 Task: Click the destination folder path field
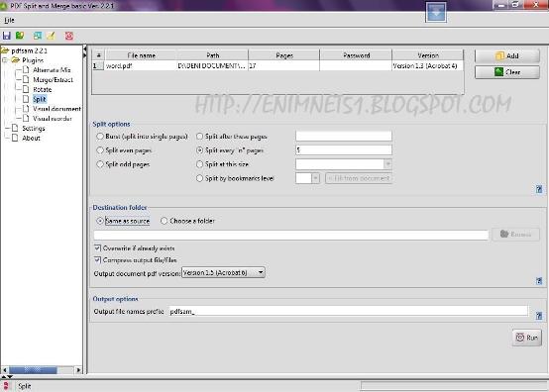click(291, 235)
